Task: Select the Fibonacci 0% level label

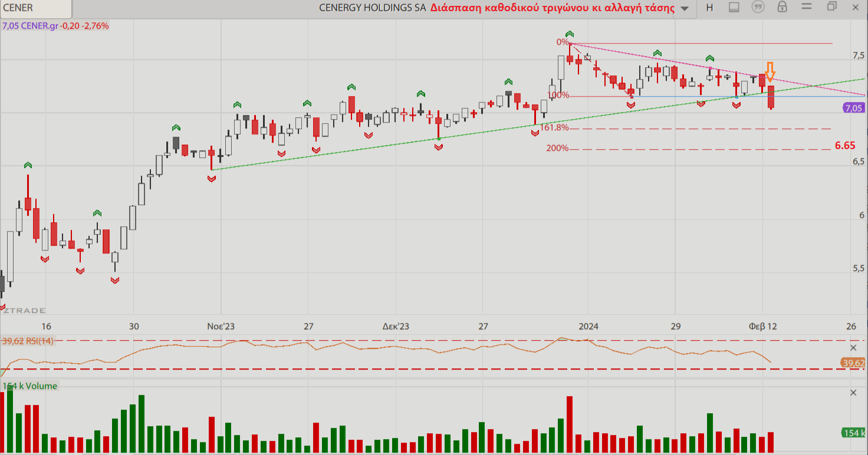Action: tap(563, 42)
